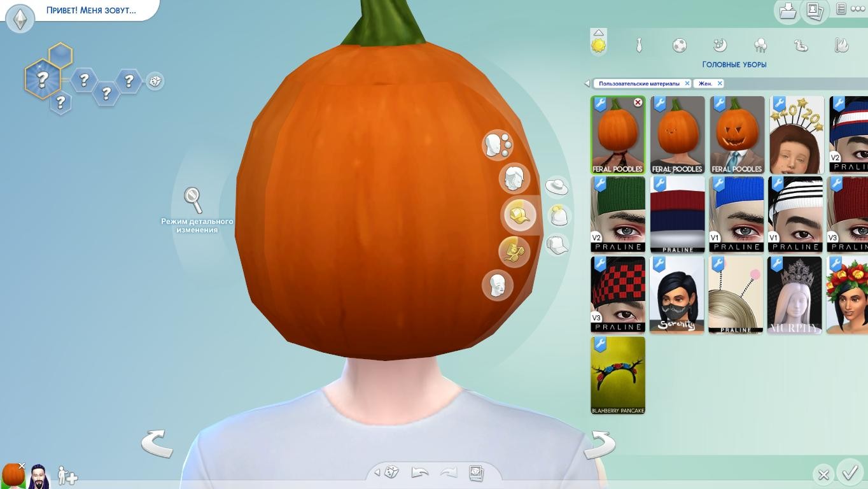Choose the Swimwear duck float icon
Screen dimensions: 868x489
[801, 45]
